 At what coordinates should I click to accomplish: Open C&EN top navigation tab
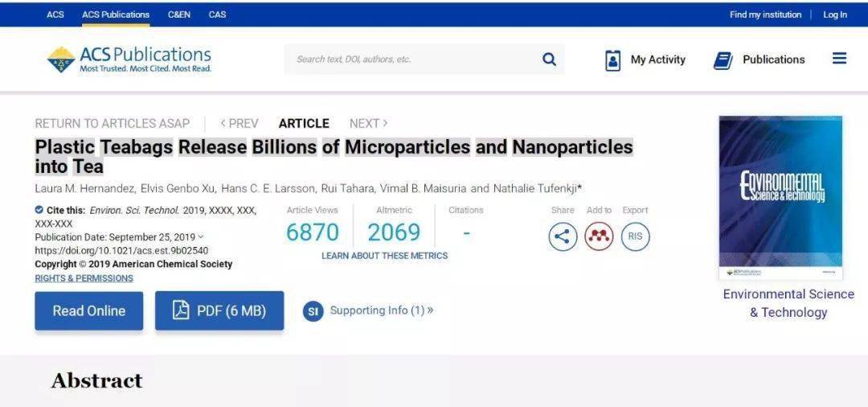pyautogui.click(x=179, y=14)
